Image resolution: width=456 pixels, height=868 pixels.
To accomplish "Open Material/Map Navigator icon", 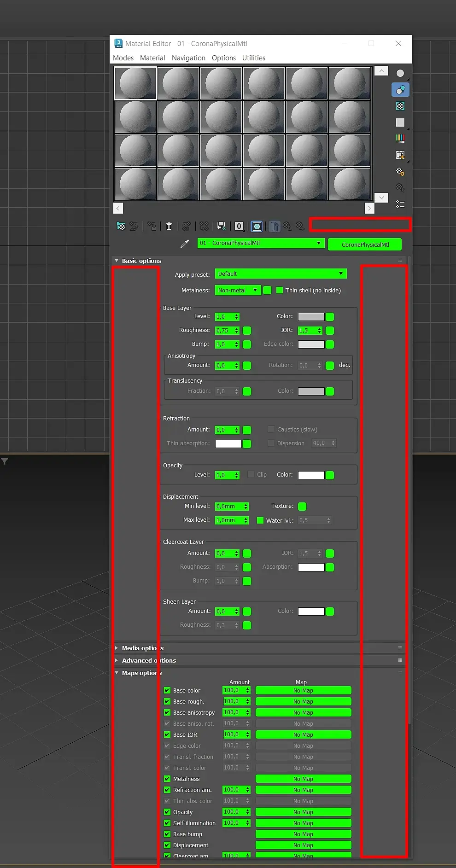I will pos(400,204).
